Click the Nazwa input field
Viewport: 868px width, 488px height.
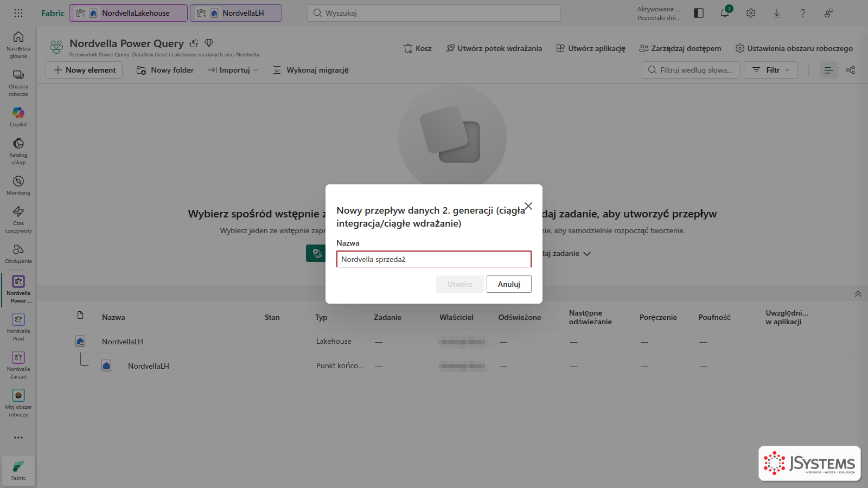(434, 259)
